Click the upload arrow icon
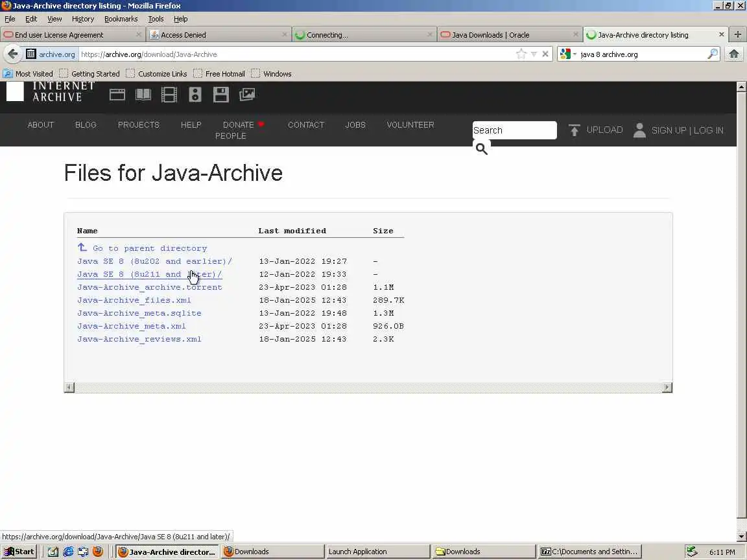This screenshot has width=747, height=560. 574,130
